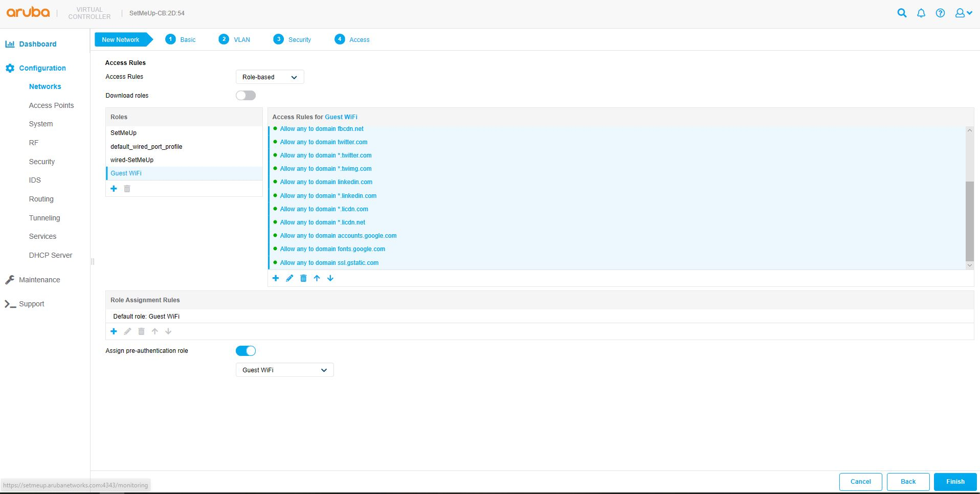The height and width of the screenshot is (494, 980).
Task: Disable Assign pre-authentication role toggle
Action: point(246,351)
